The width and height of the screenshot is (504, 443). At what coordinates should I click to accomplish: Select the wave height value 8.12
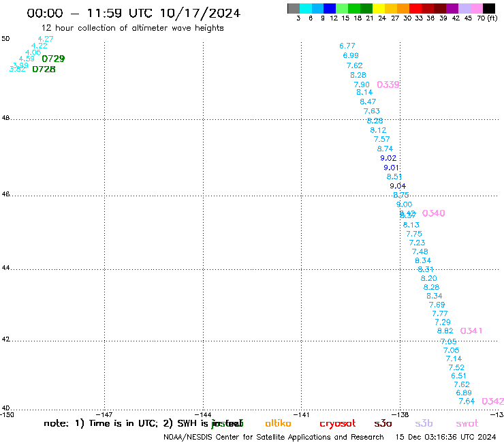click(378, 130)
